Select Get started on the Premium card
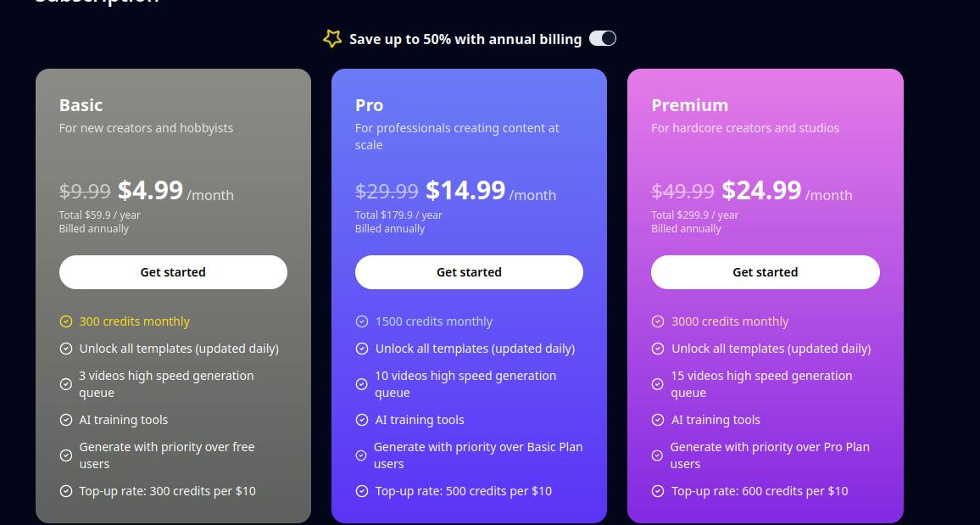The height and width of the screenshot is (525, 980). pyautogui.click(x=765, y=272)
